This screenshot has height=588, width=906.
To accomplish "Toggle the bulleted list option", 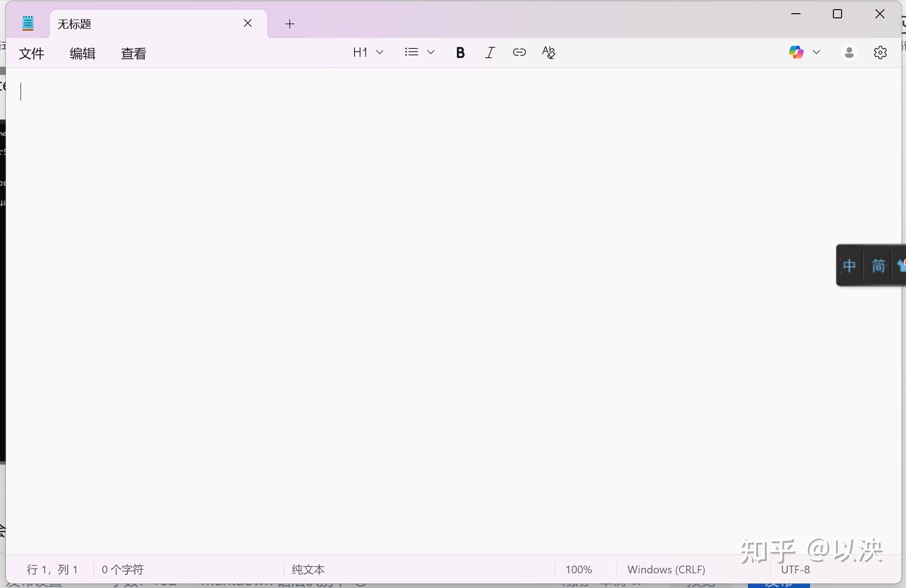I will 411,52.
